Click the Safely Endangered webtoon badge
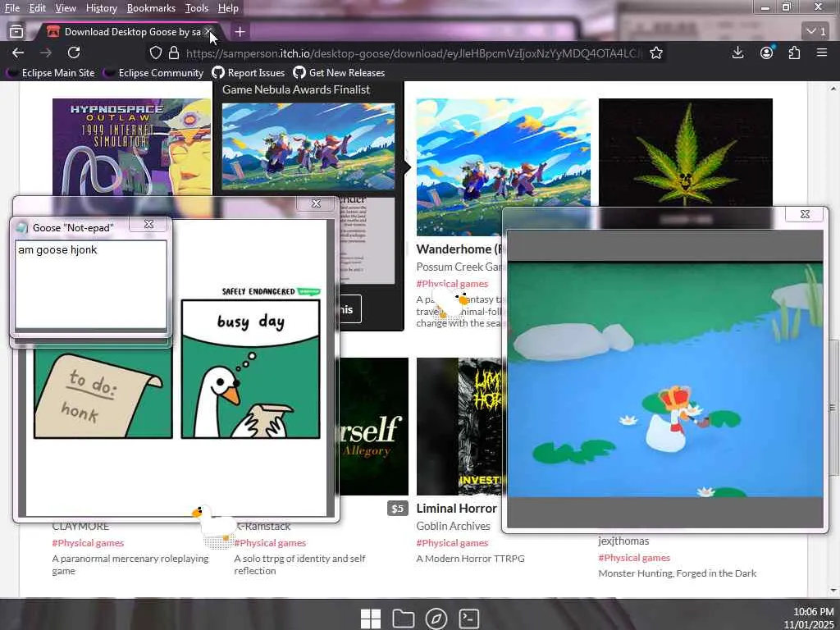The width and height of the screenshot is (840, 630). tap(309, 291)
